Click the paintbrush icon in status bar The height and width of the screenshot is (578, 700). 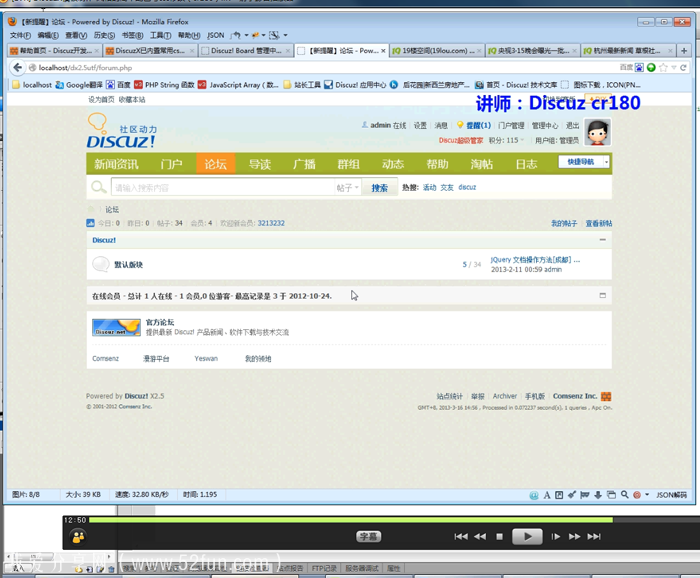click(x=572, y=495)
